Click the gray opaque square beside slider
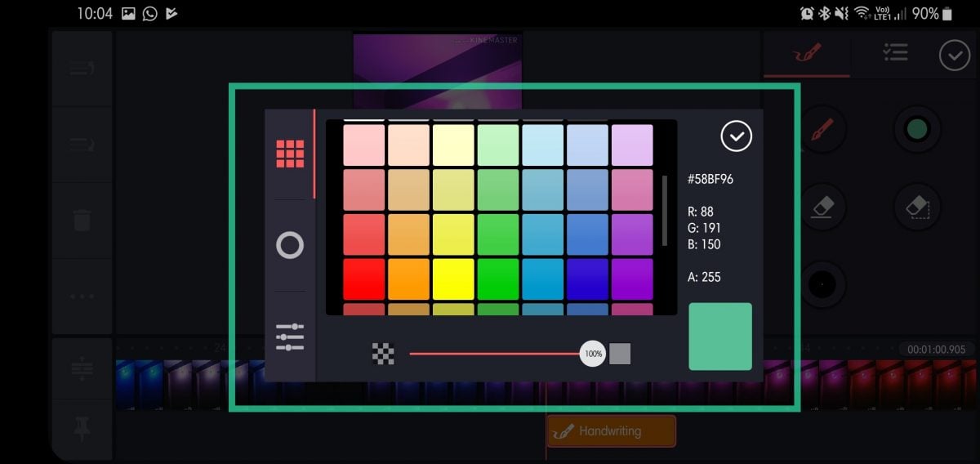 620,354
